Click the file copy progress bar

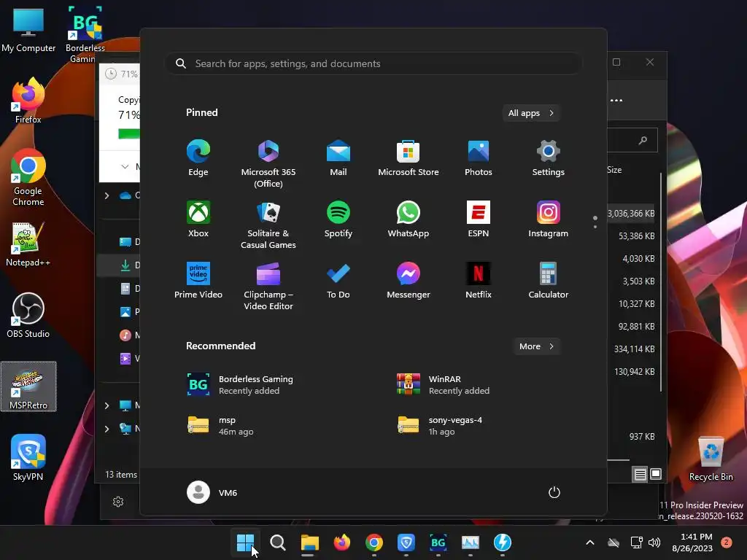pos(128,134)
